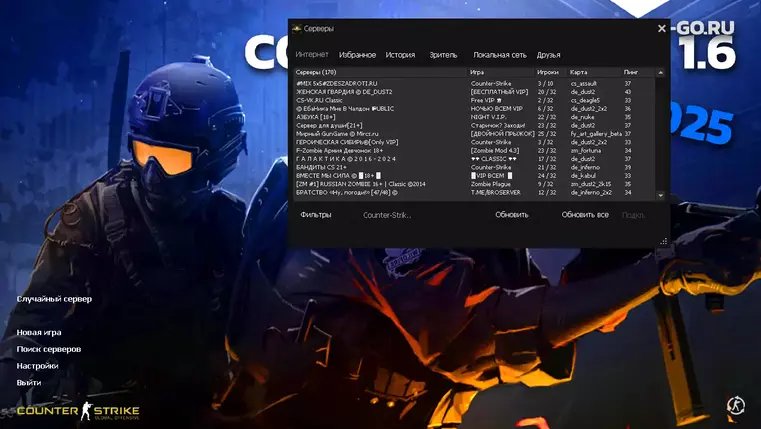The image size is (761, 429).
Task: Select the row with game НОЧЬЮ ВСЕМ VIP
Action: point(474,109)
